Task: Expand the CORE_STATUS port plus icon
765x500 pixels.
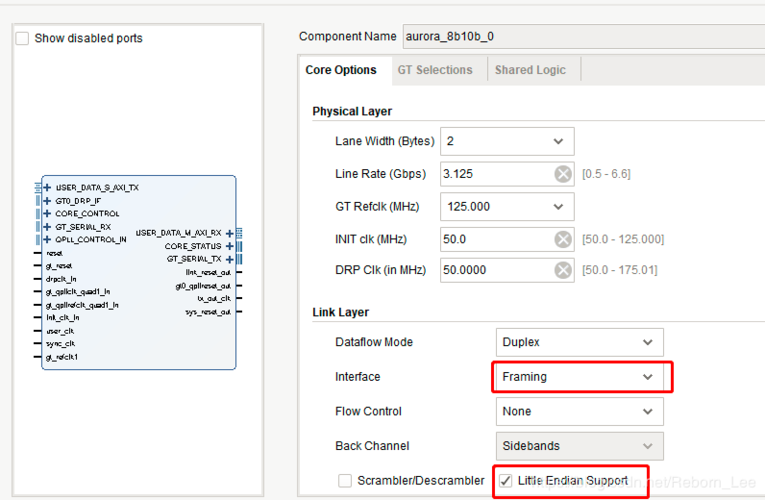Action: coord(230,246)
